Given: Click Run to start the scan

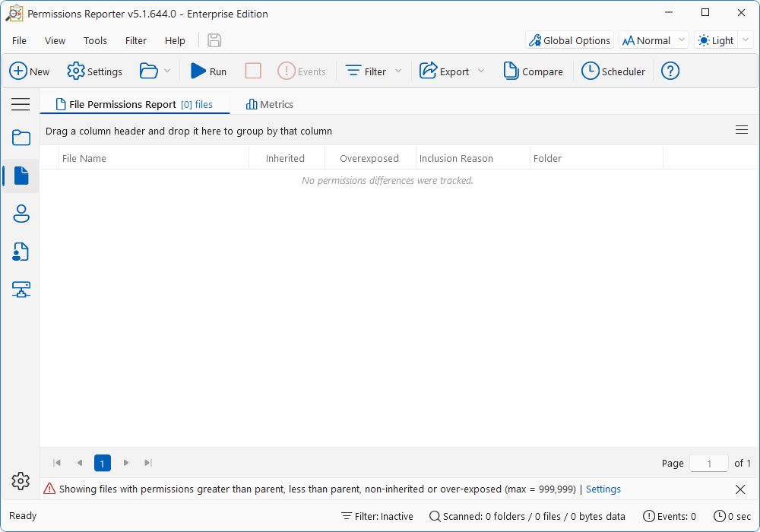Looking at the screenshot, I should pos(207,71).
